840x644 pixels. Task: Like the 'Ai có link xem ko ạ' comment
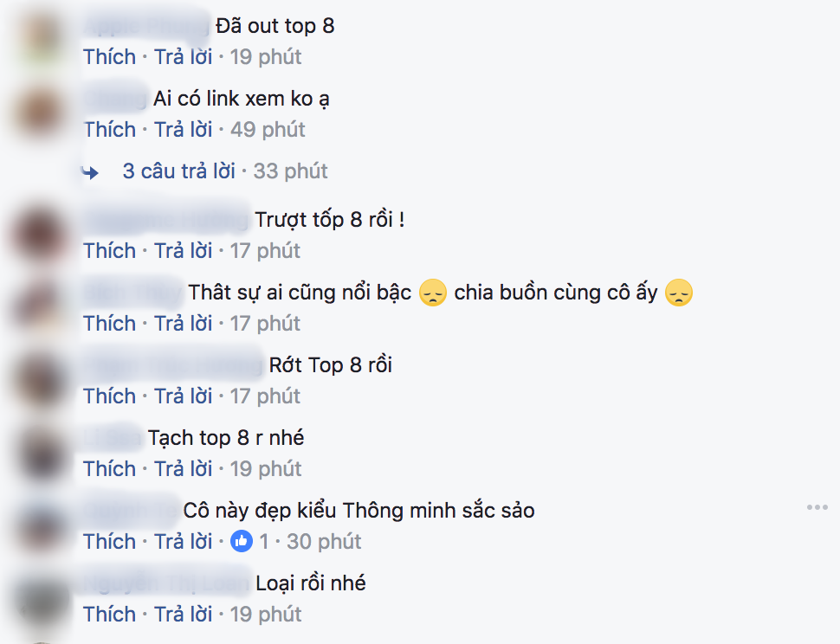[110, 130]
